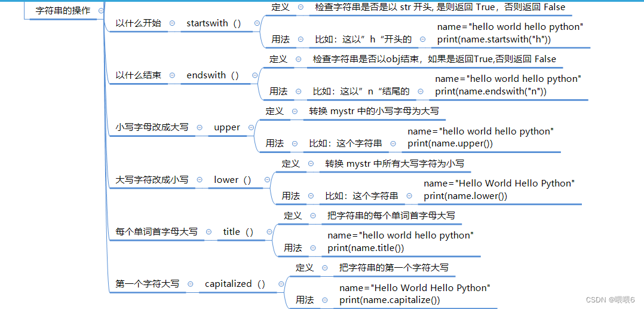Select the 大写字符改成小写 topic
644x309 pixels.
click(x=152, y=180)
